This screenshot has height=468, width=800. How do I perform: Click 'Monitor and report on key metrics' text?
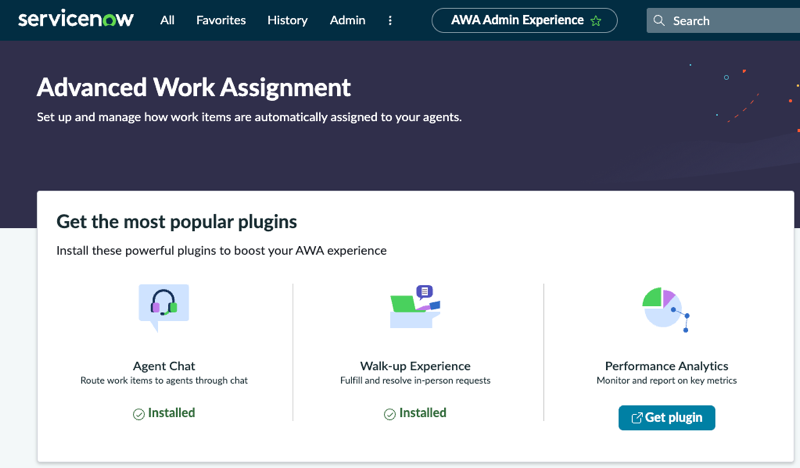(x=666, y=380)
